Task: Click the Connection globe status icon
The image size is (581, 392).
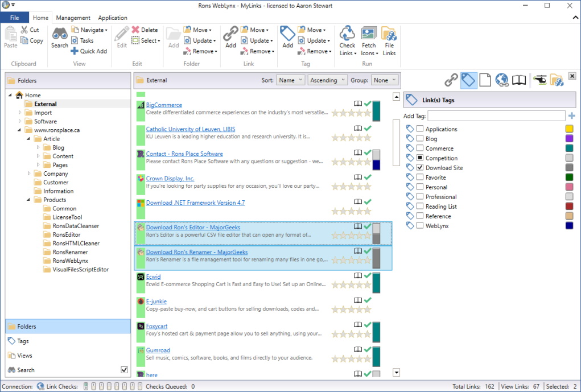Action: [40, 386]
